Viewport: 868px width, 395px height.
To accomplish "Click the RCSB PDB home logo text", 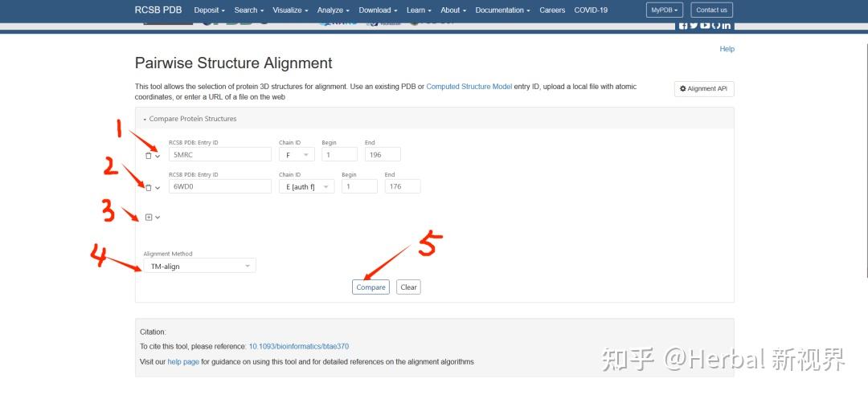I will 158,10.
